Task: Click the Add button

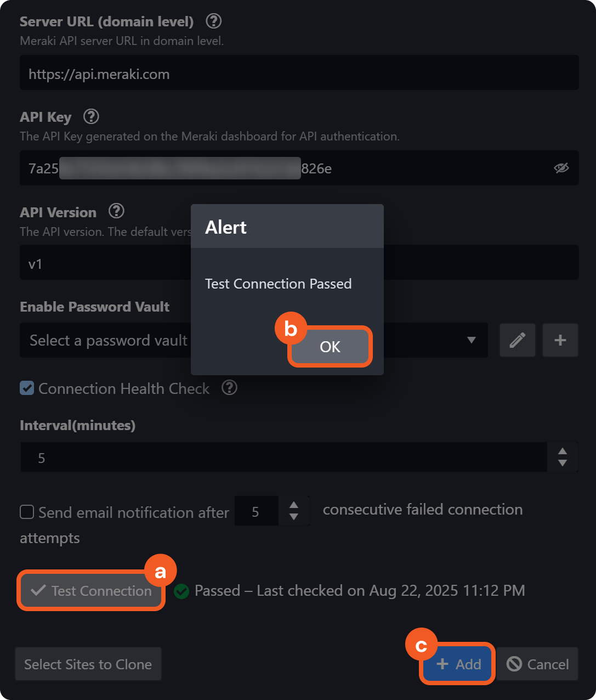Action: [x=458, y=664]
